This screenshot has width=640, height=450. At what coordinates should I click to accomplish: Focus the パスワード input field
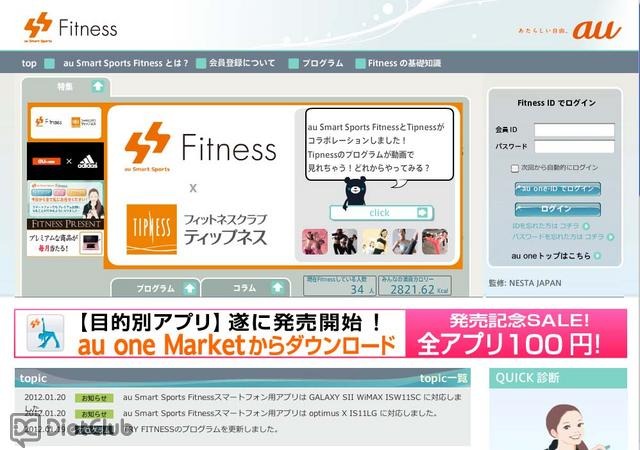pyautogui.click(x=574, y=147)
